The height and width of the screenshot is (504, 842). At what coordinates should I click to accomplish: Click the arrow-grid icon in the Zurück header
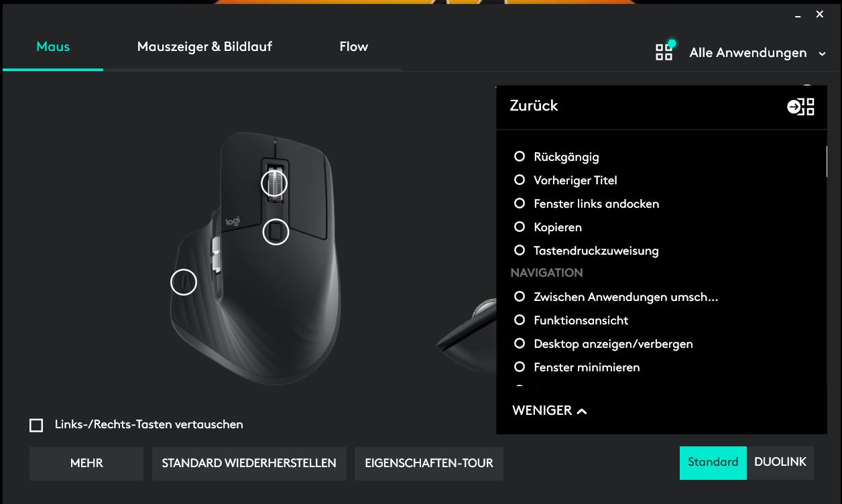pyautogui.click(x=800, y=106)
